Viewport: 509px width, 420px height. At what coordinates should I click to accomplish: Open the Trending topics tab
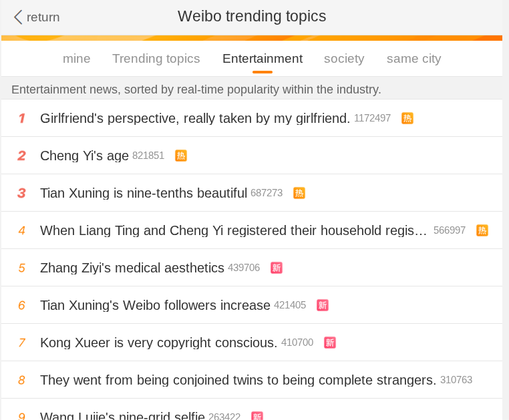(x=156, y=59)
